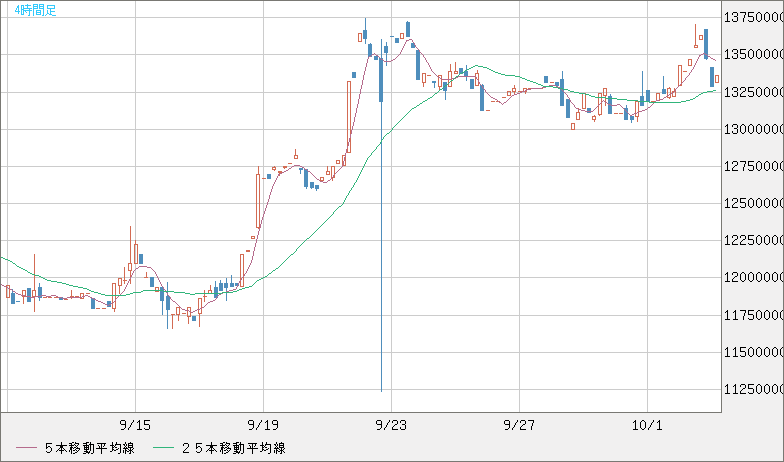The width and height of the screenshot is (784, 462).
Task: Click the 5本移動平均線 legend label
Action: pyautogui.click(x=90, y=448)
